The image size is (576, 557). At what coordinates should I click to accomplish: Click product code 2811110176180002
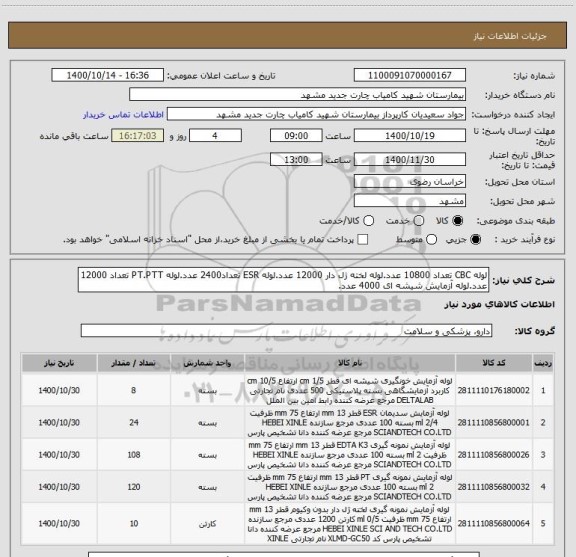coord(494,390)
